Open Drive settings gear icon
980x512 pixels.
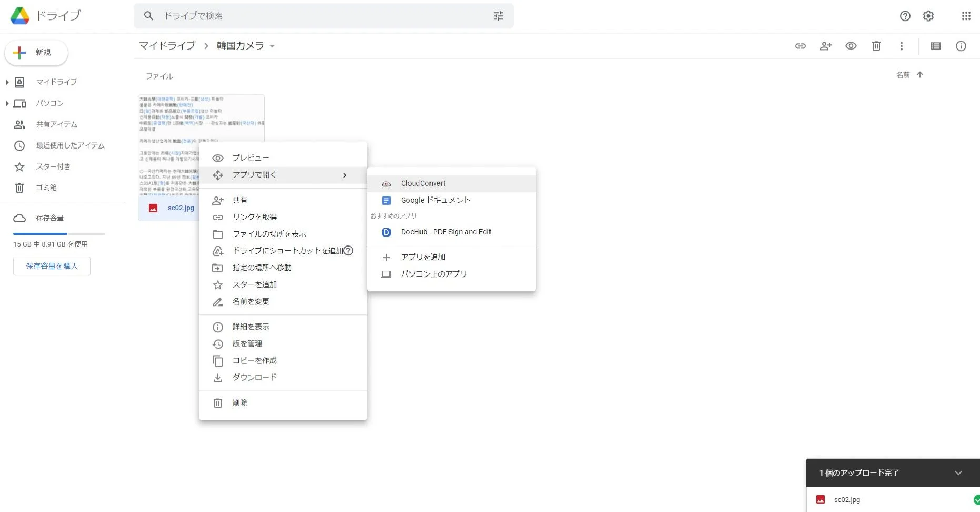click(x=928, y=16)
